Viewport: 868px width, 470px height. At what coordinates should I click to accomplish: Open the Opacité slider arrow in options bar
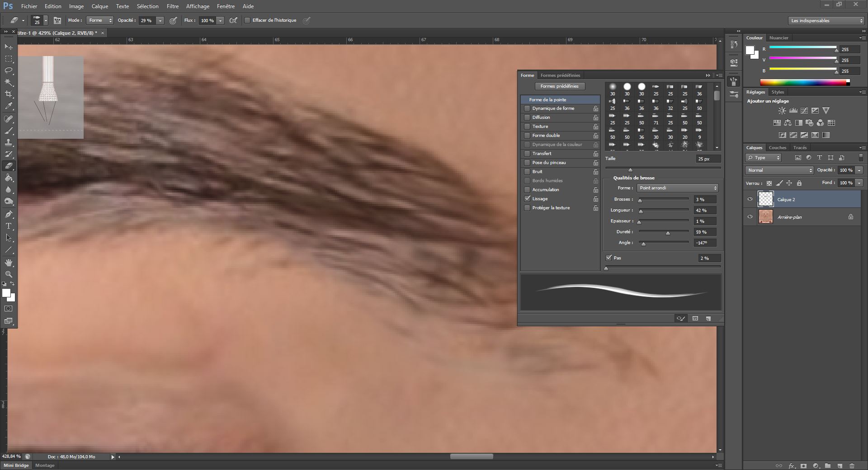[160, 21]
